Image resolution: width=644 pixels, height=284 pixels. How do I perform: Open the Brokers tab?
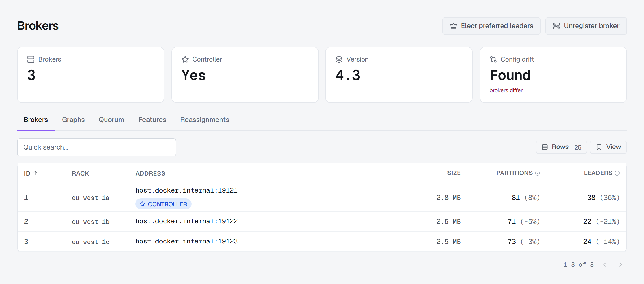(36, 120)
